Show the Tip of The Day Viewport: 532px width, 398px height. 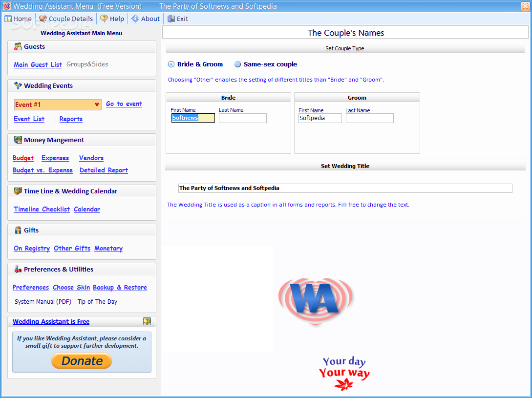[97, 301]
